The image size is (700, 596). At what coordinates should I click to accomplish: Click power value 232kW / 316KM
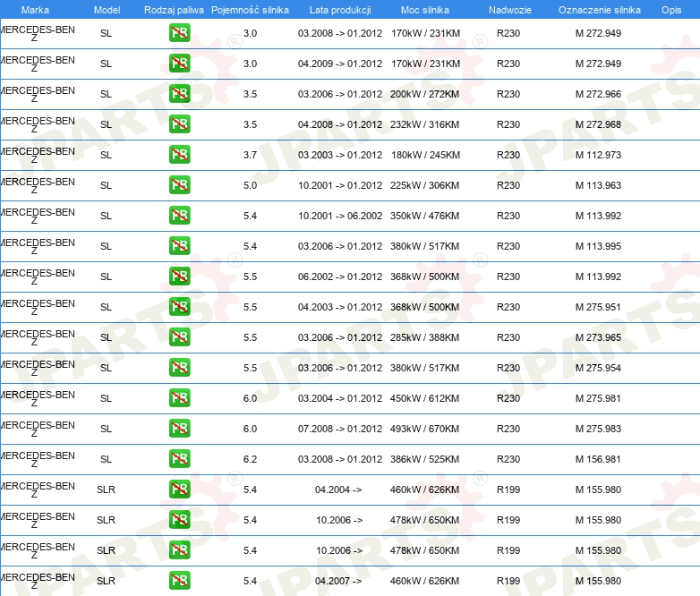424,124
